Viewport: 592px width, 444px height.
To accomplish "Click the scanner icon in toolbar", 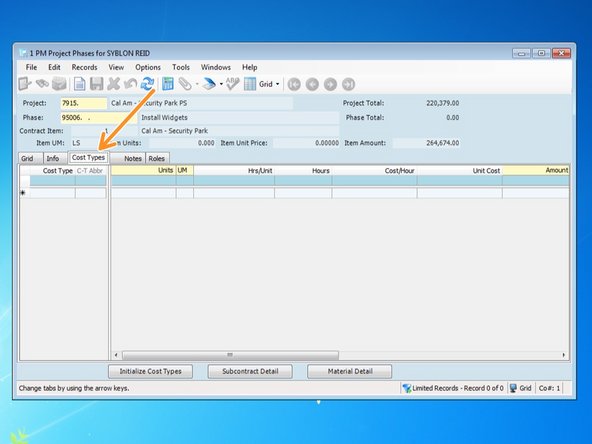I will (x=209, y=84).
